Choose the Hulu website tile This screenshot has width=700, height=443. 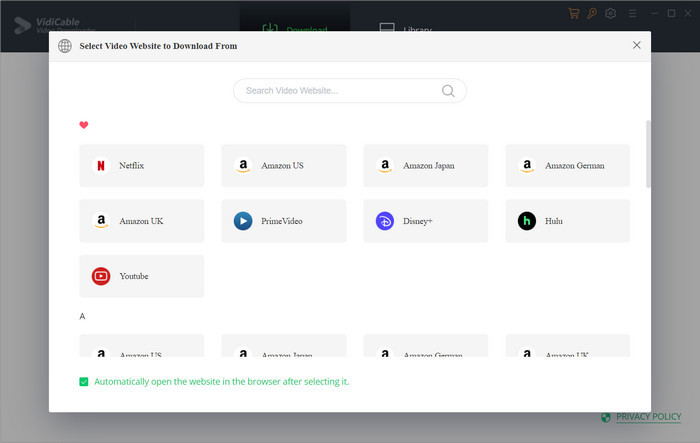coord(567,221)
